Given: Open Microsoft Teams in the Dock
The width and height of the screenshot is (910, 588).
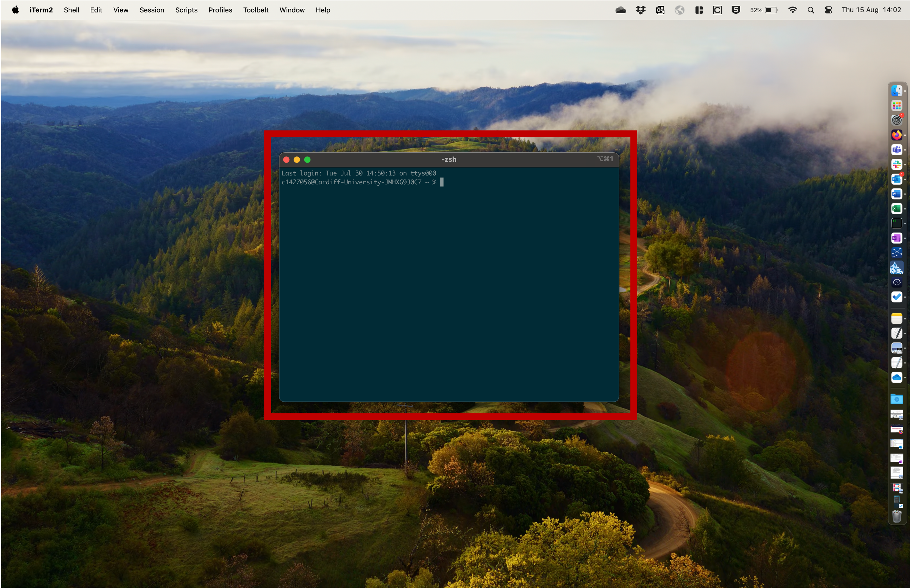Looking at the screenshot, I should [896, 150].
